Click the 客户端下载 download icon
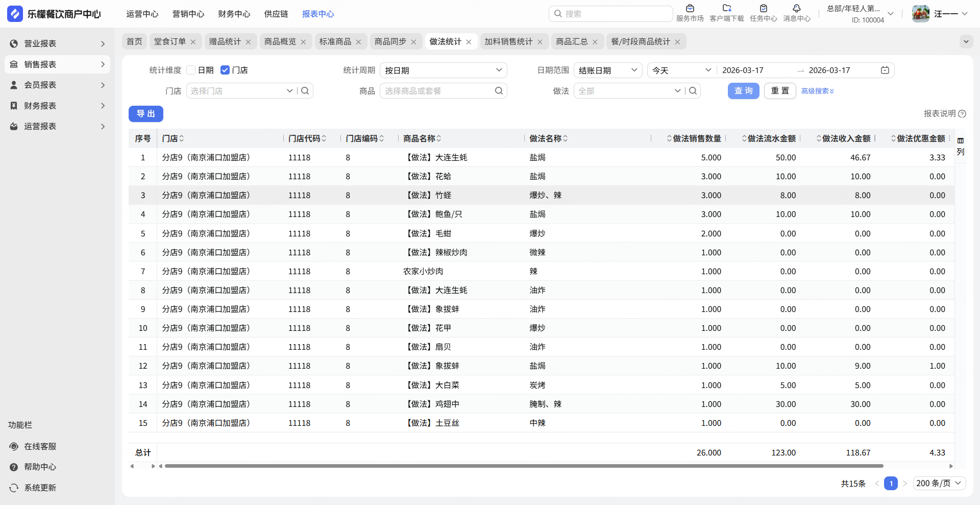 tap(726, 9)
